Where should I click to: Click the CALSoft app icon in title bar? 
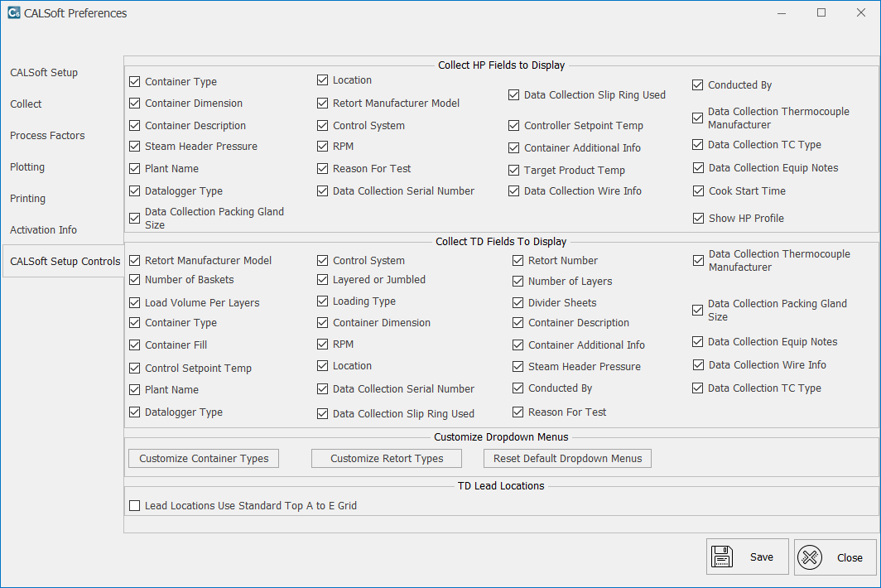[x=13, y=13]
